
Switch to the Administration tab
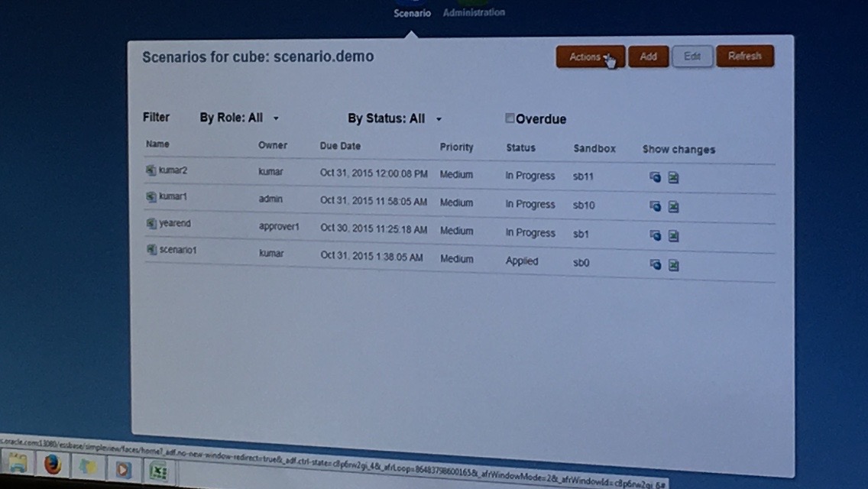pos(474,13)
